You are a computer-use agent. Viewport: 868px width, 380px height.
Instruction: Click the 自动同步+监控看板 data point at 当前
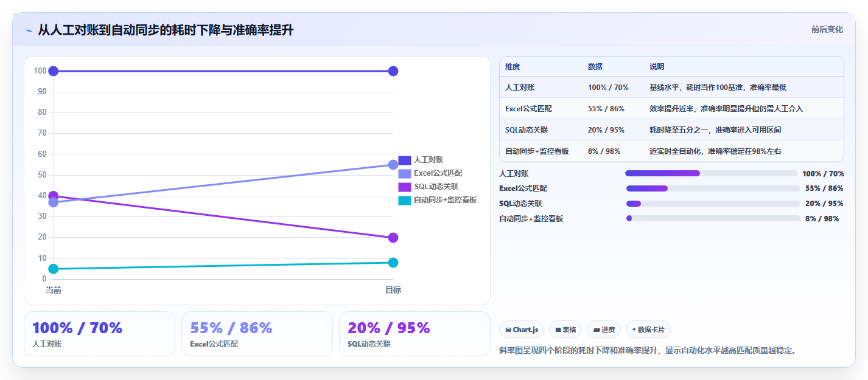[x=54, y=269]
